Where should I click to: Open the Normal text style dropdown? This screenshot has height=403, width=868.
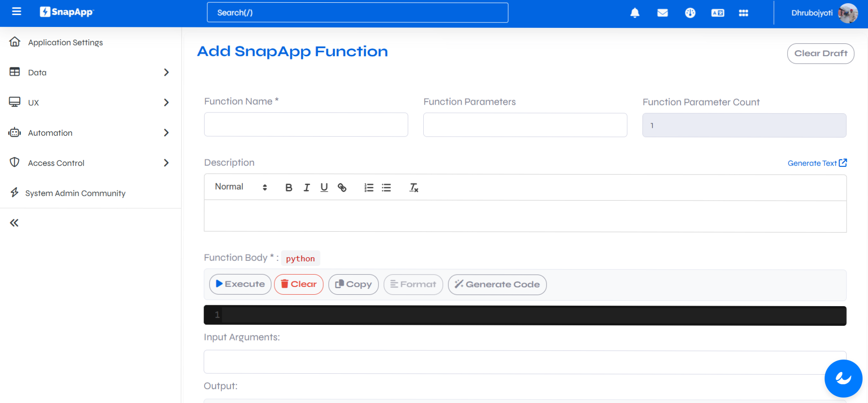pyautogui.click(x=241, y=187)
